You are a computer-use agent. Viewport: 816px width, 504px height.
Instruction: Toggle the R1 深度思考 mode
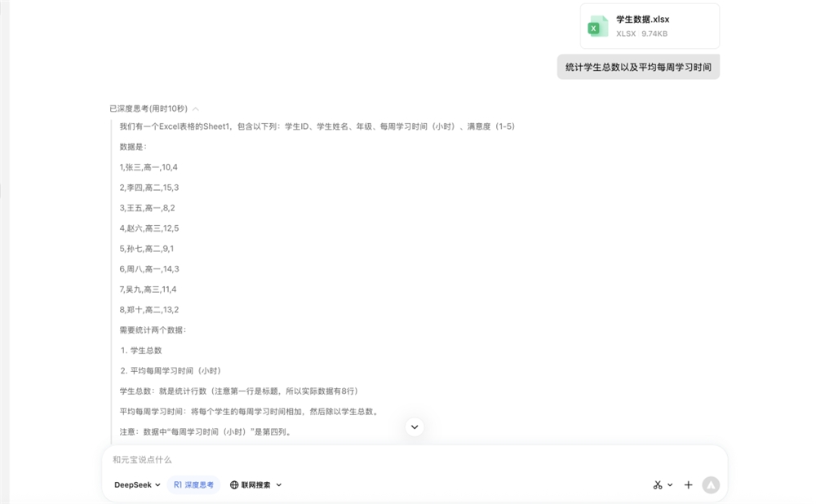[193, 484]
